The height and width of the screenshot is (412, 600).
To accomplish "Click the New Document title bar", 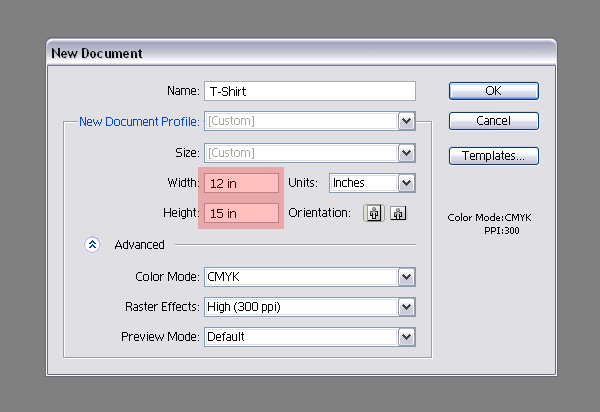I will tap(302, 53).
